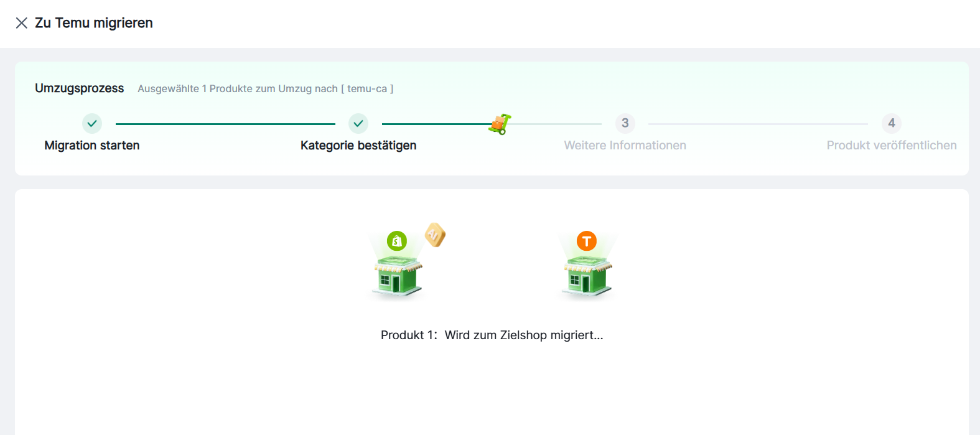The height and width of the screenshot is (435, 980).
Task: Click the green Shopify badge icon
Action: pos(397,241)
